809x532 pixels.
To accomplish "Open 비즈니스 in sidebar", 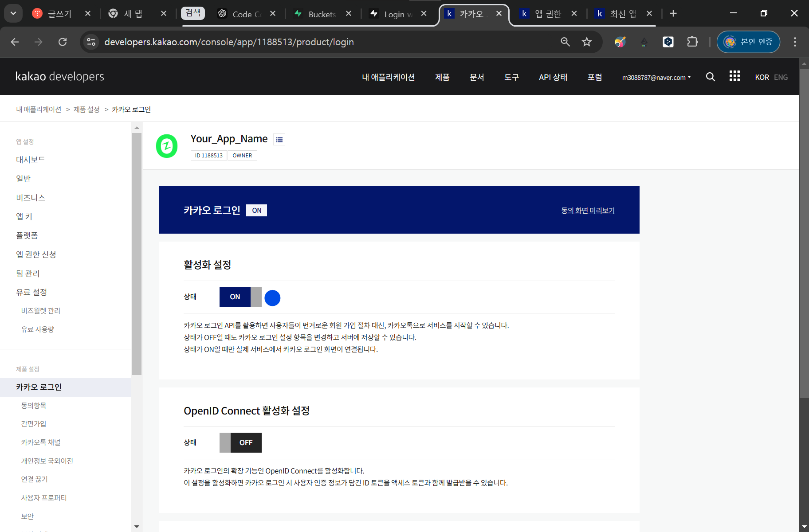I will 31,198.
